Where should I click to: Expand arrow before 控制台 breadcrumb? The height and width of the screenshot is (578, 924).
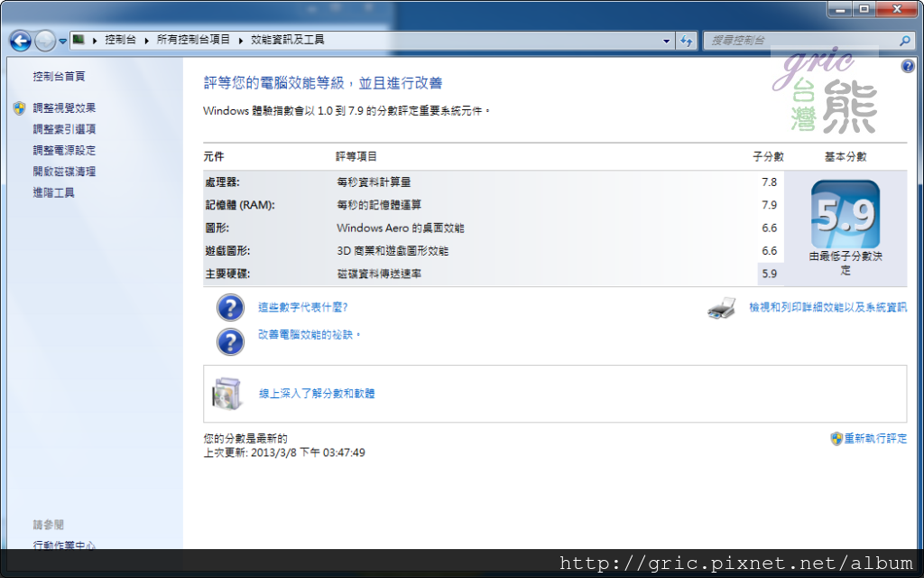click(95, 40)
